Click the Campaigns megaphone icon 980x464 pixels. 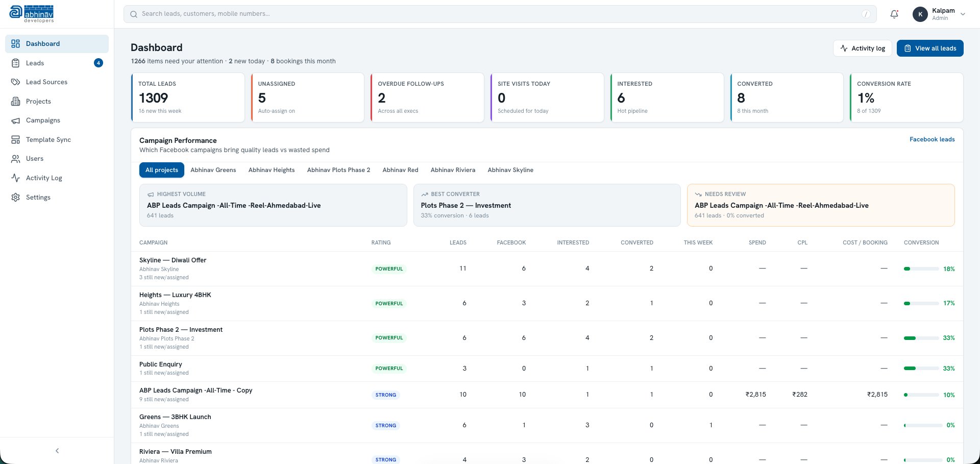coord(16,120)
